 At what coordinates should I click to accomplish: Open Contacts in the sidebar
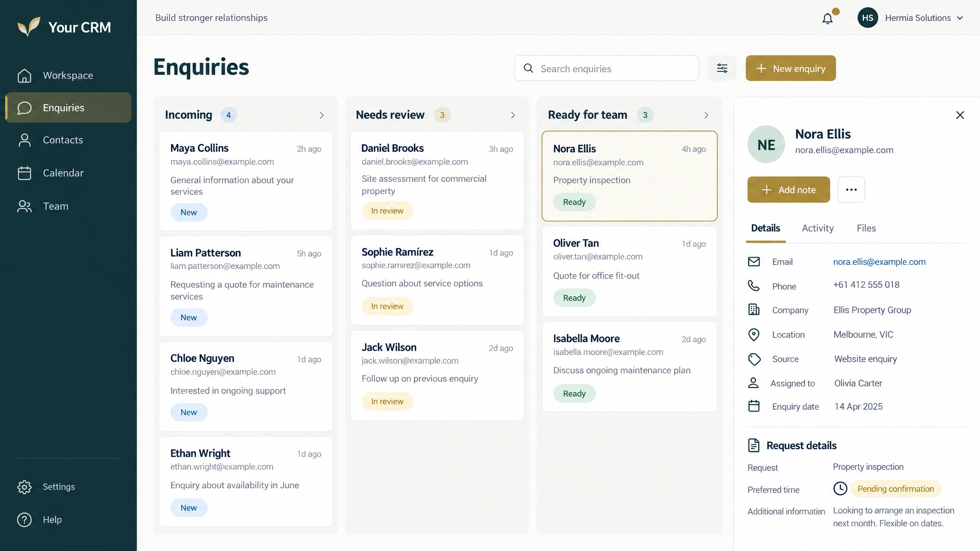68,140
